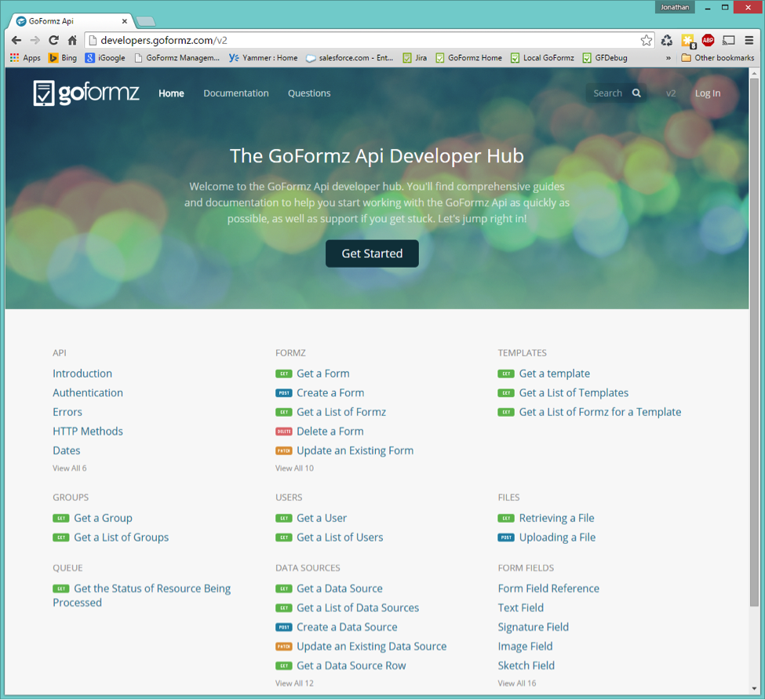Click the browser back arrow
765x700 pixels.
16,41
